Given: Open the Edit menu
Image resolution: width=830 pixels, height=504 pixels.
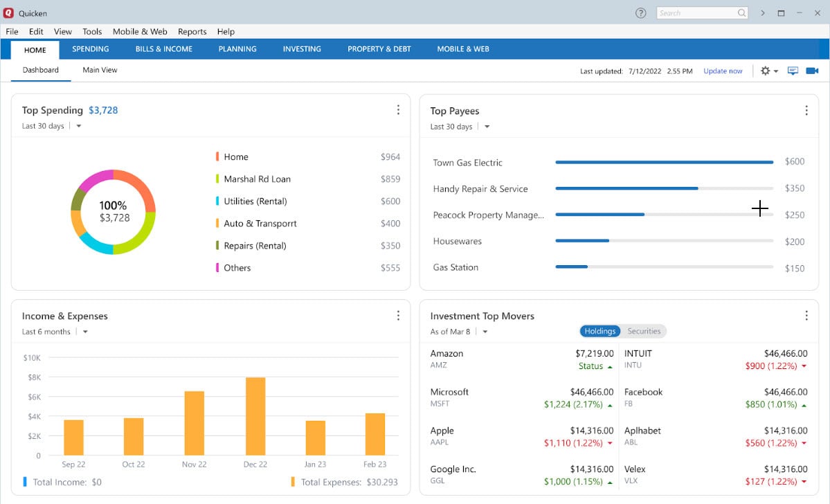Looking at the screenshot, I should pyautogui.click(x=36, y=31).
